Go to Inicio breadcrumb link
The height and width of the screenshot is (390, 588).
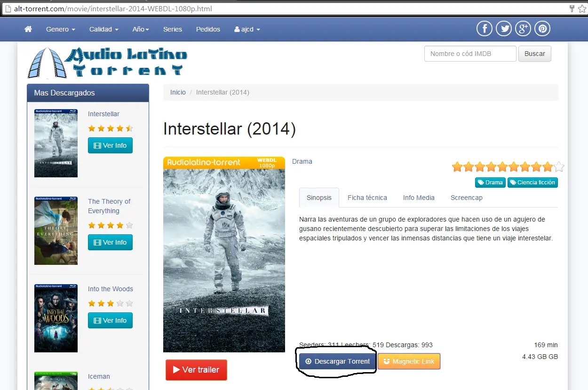click(x=178, y=92)
